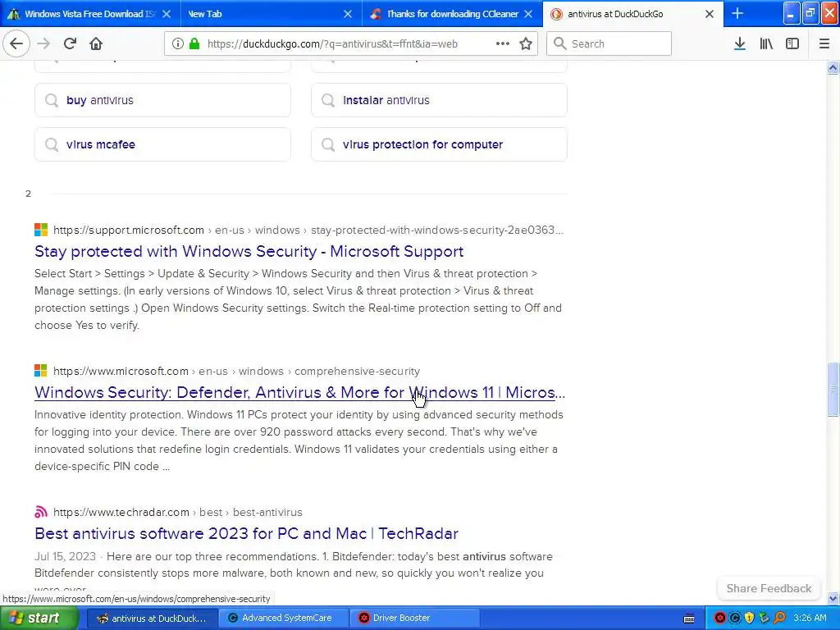Open a new tab with plus button
The width and height of the screenshot is (840, 630).
tap(737, 13)
